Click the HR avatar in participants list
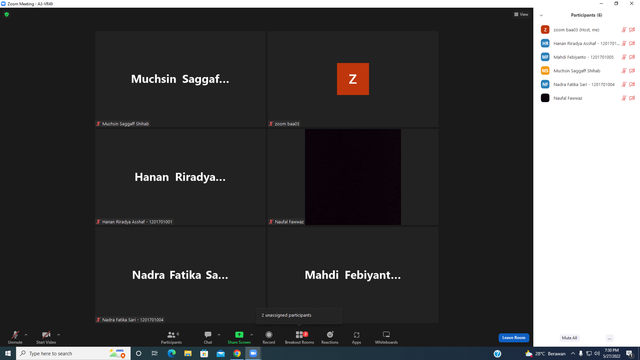Image resolution: width=640 pixels, height=360 pixels. point(545,43)
